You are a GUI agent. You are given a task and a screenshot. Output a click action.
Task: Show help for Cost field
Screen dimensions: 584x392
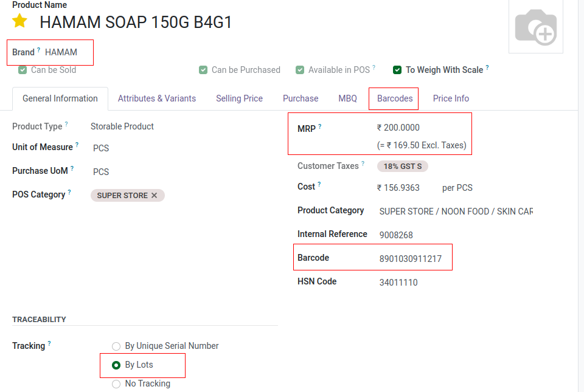[x=319, y=184]
